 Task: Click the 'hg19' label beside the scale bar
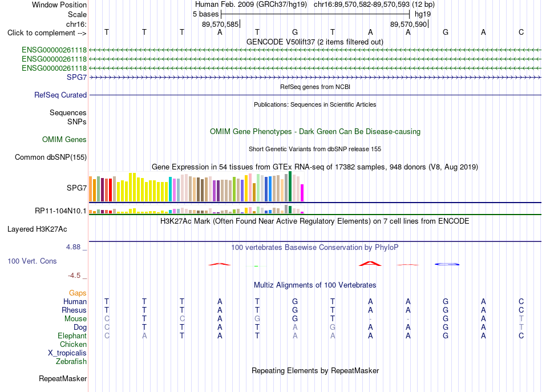pos(423,14)
